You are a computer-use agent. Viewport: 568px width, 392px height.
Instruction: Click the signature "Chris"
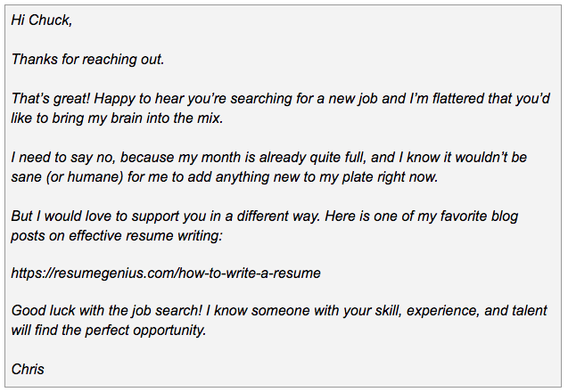(x=28, y=368)
